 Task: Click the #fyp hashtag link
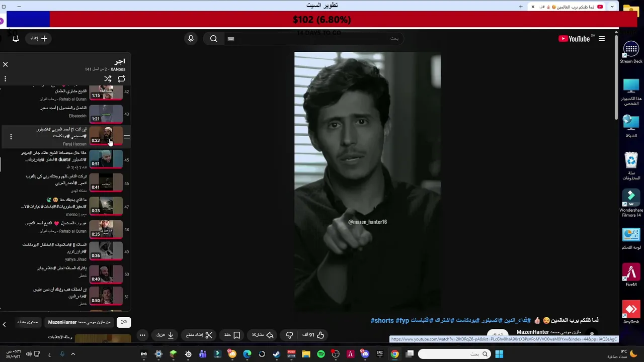(x=403, y=321)
